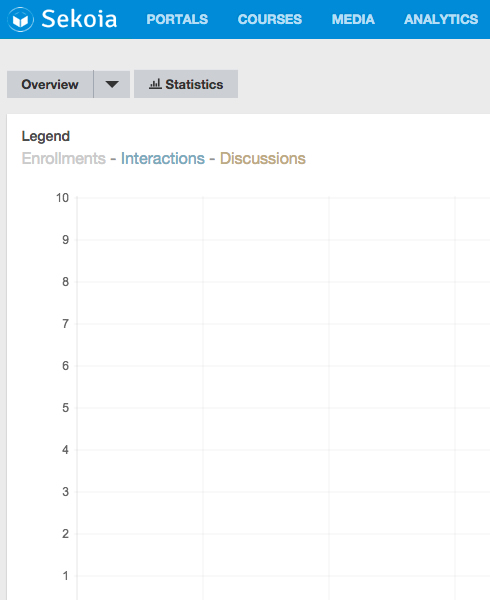Click the Sekoia cube logo icon
This screenshot has height=600, width=490.
(x=21, y=19)
